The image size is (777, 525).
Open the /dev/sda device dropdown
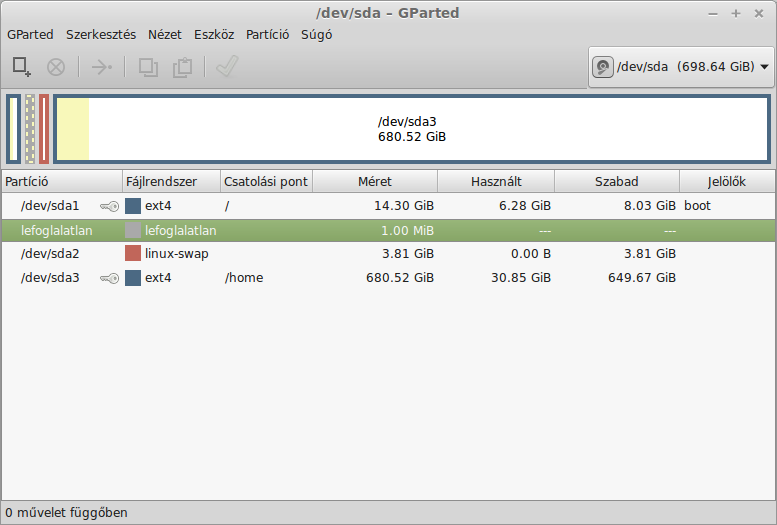[x=681, y=67]
